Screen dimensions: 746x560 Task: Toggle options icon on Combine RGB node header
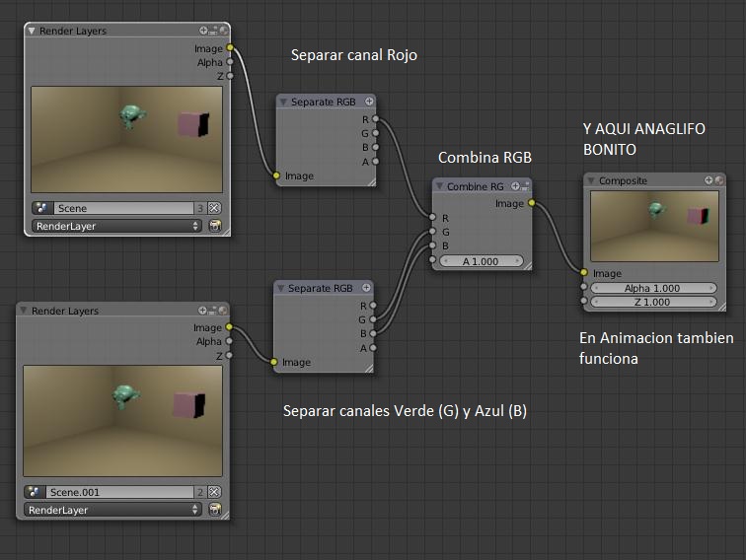pos(525,186)
